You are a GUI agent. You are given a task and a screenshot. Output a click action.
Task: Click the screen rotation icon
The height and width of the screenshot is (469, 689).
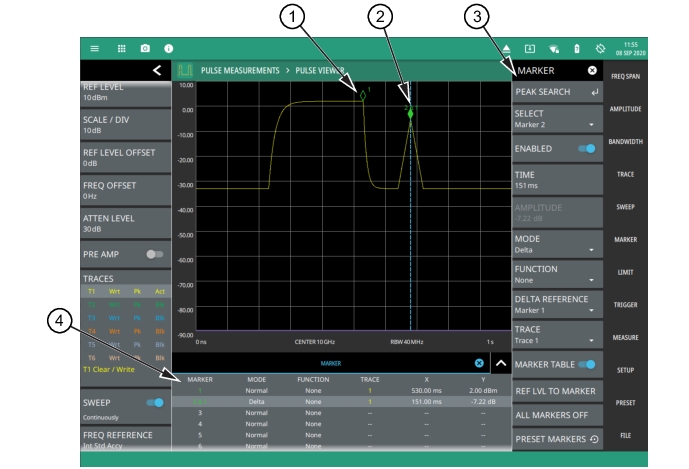(600, 48)
